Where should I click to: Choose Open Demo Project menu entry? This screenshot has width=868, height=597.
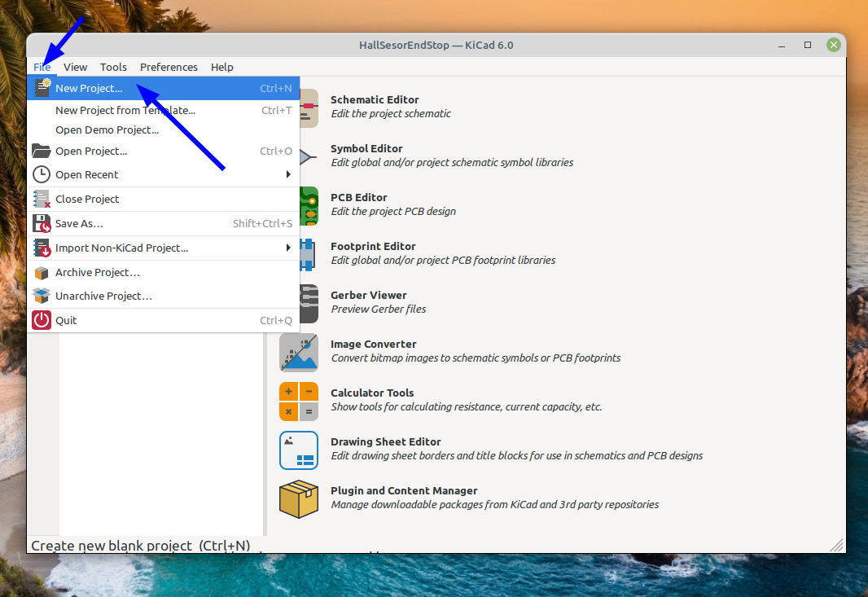coord(107,129)
